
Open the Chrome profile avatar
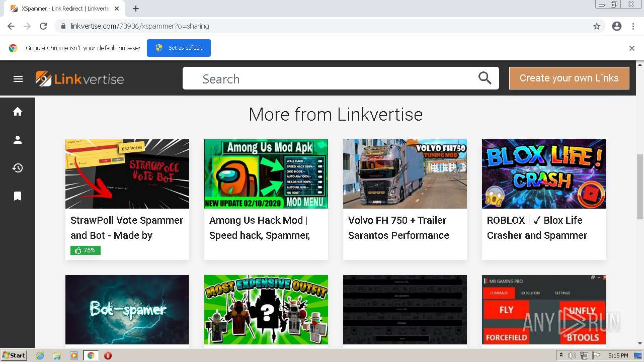point(617,26)
